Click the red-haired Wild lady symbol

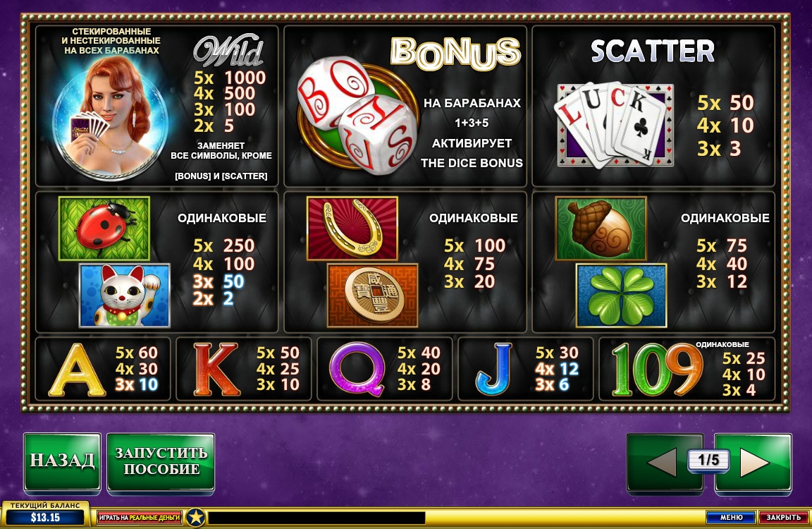tap(110, 119)
